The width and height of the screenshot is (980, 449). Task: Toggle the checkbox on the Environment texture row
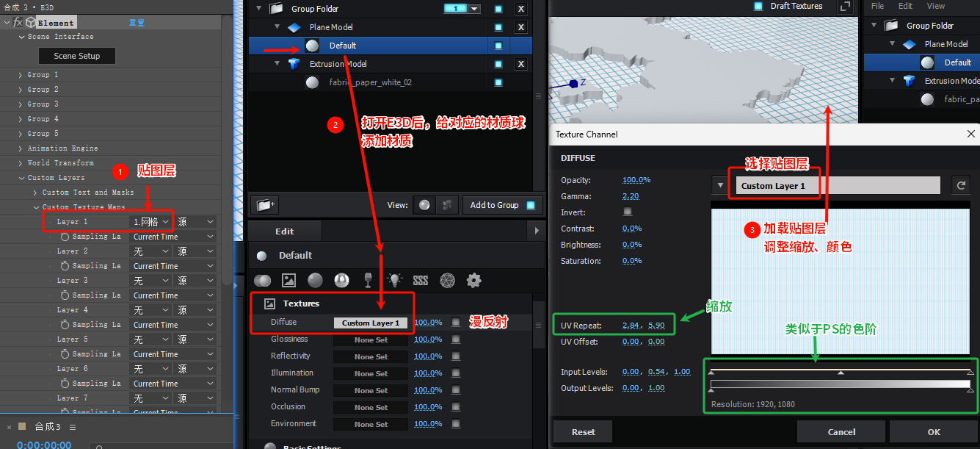(x=456, y=424)
